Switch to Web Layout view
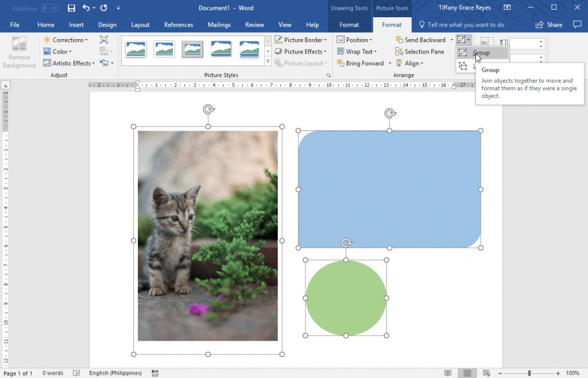The width and height of the screenshot is (588, 378). click(x=486, y=372)
